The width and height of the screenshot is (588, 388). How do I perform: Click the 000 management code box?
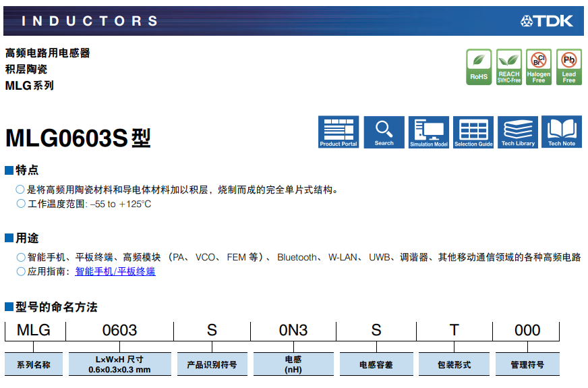(x=527, y=330)
